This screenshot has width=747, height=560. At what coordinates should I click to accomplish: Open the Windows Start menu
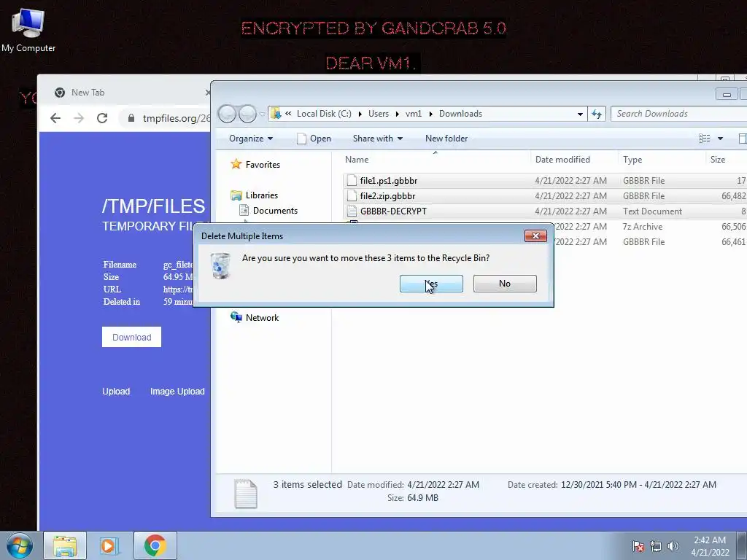(x=20, y=545)
